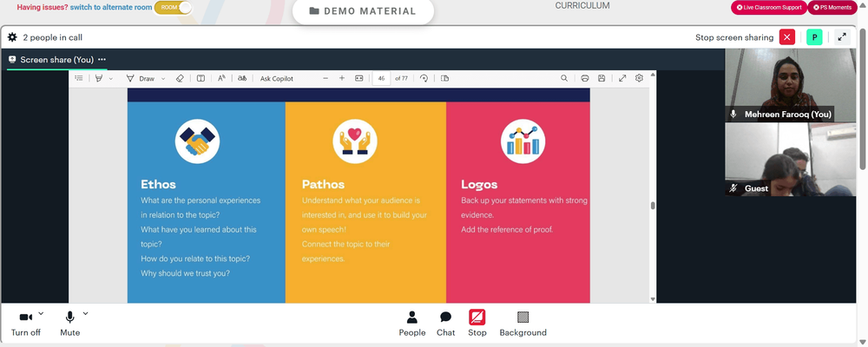
Task: Select the Screen share (You) tab
Action: point(51,59)
